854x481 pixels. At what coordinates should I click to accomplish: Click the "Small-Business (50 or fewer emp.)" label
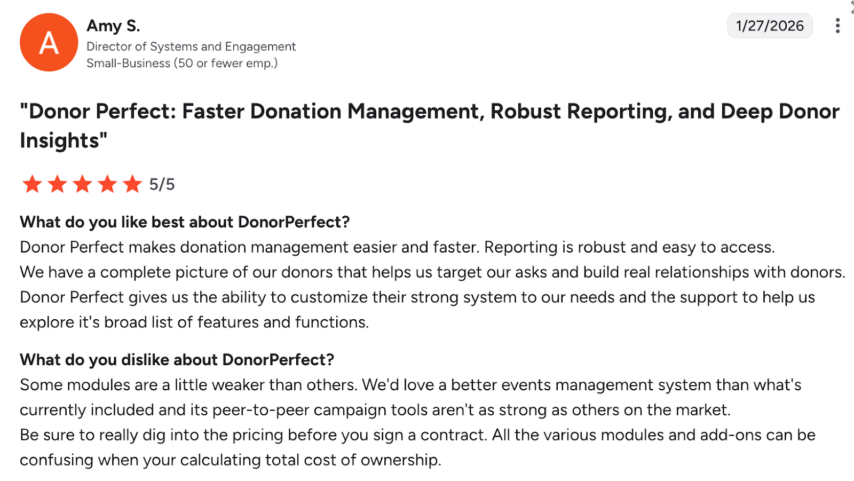pyautogui.click(x=181, y=63)
